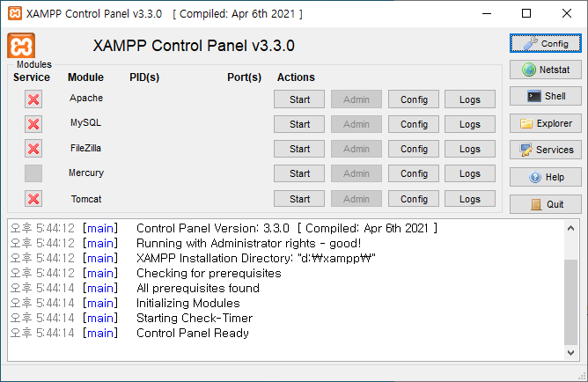
Task: Click the XAMPP logo in the panel header
Action: 21,46
